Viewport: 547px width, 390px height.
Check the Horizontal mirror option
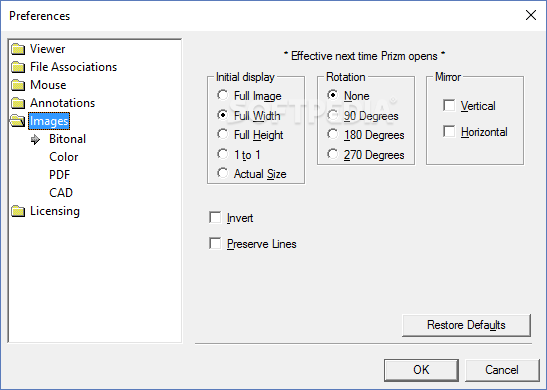[449, 132]
